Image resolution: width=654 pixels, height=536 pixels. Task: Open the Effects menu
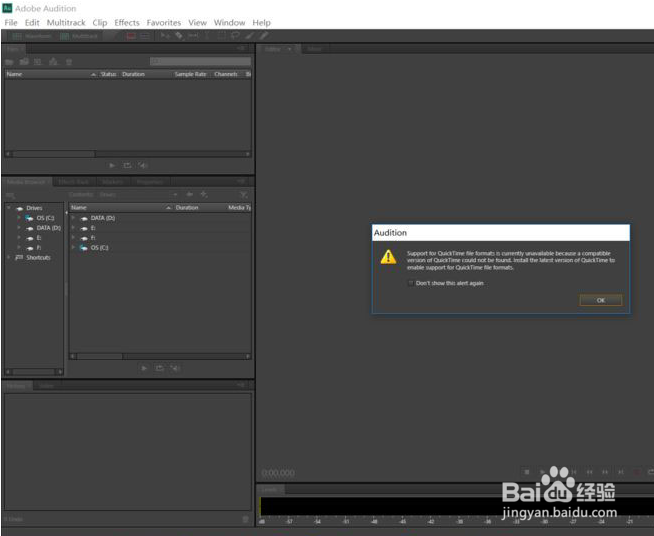(x=127, y=23)
